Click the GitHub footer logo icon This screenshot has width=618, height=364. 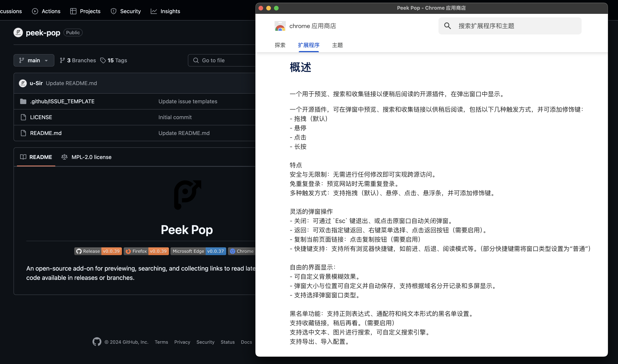[97, 342]
